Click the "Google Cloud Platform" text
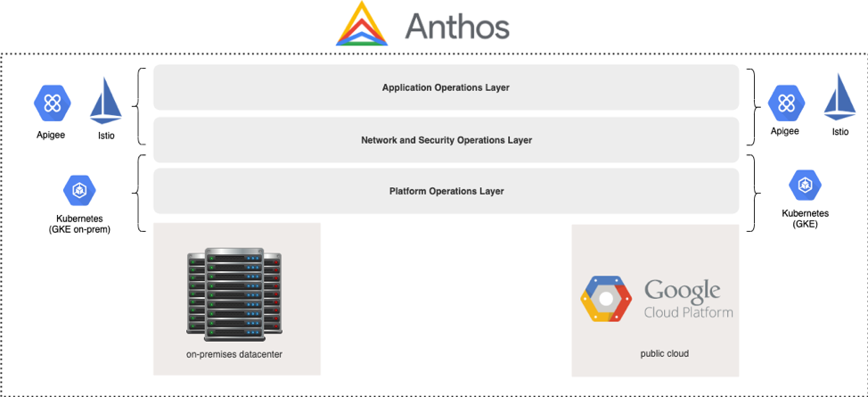 688,300
